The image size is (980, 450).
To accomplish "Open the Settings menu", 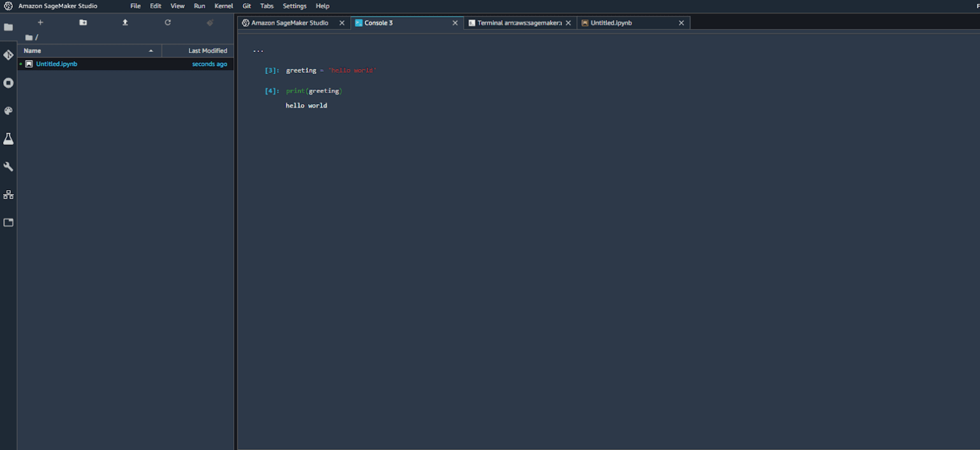I will pos(294,6).
